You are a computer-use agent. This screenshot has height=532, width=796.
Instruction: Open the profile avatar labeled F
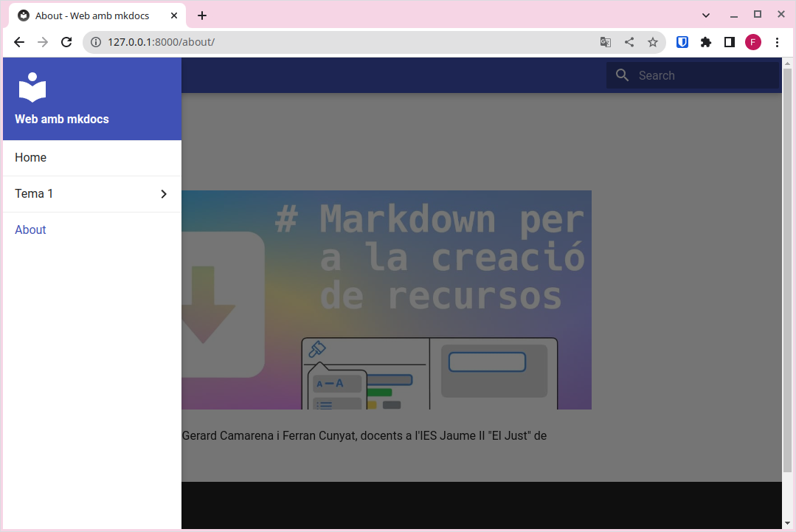point(753,42)
